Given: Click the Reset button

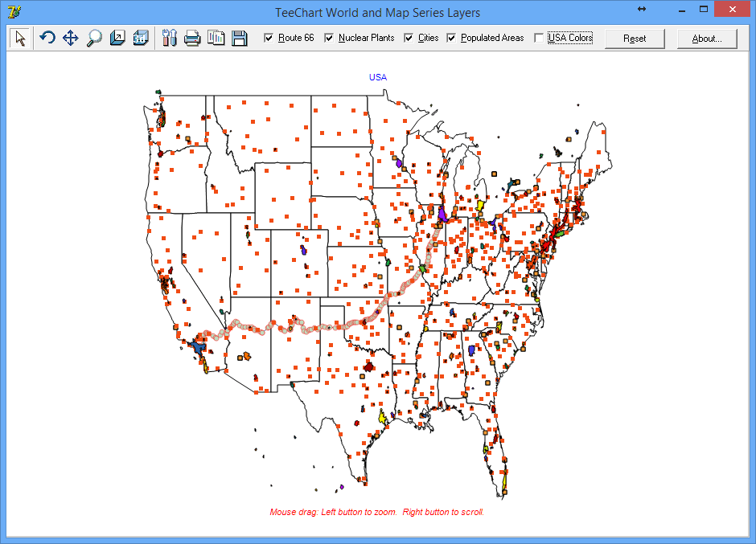Looking at the screenshot, I should [x=635, y=38].
